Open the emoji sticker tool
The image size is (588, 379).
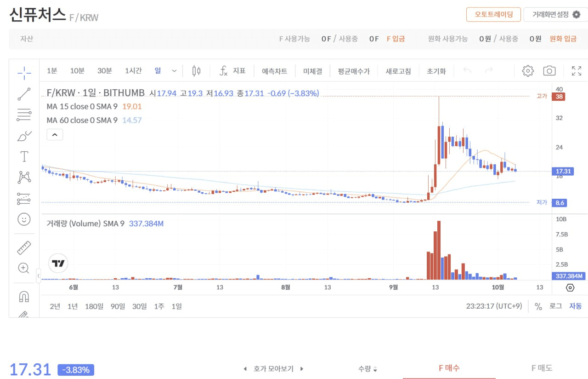24,219
